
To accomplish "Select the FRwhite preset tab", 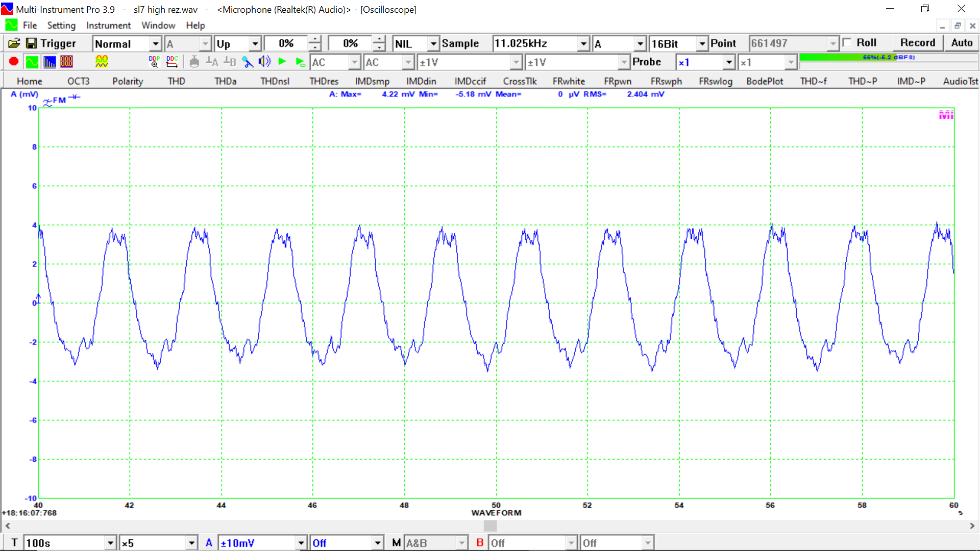I will click(x=569, y=81).
